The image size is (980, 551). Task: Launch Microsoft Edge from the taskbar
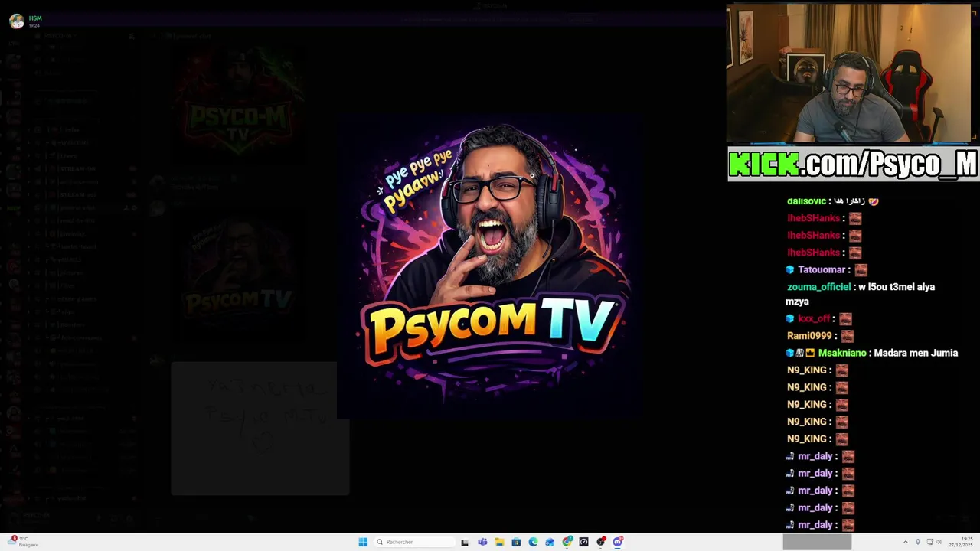click(533, 542)
